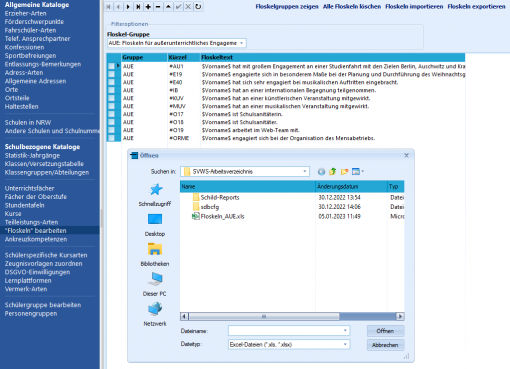Click Floskeln exportieren link
The width and height of the screenshot is (510, 369).
[476, 7]
